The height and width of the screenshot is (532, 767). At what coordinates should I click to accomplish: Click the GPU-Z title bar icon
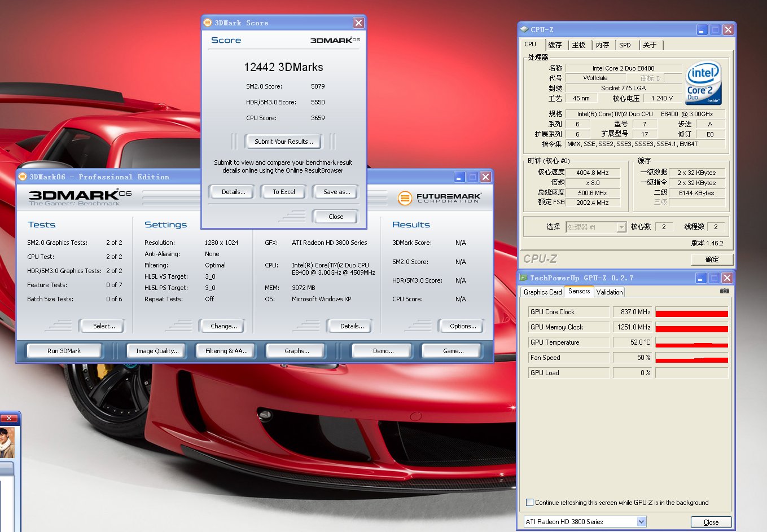[523, 278]
